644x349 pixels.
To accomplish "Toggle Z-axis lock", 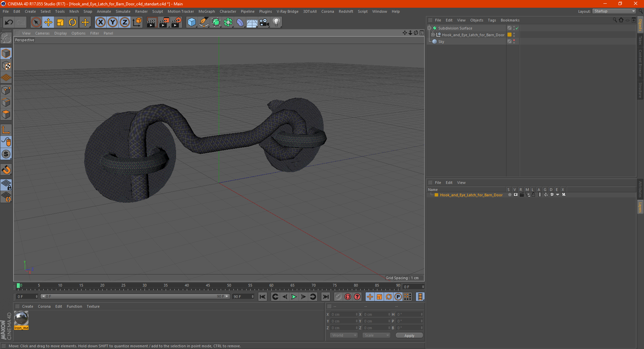I will pyautogui.click(x=125, y=22).
